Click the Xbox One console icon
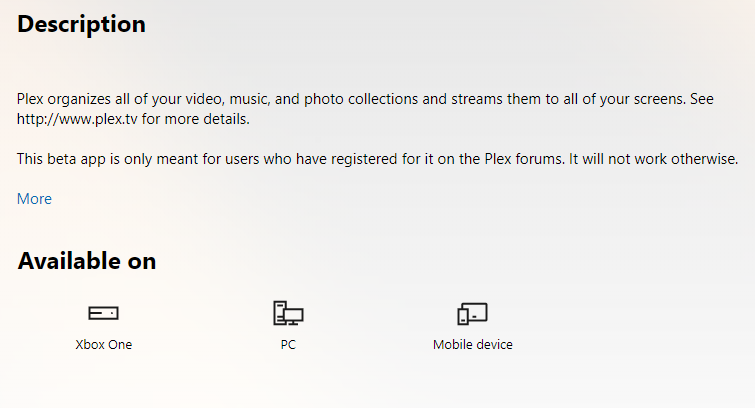The width and height of the screenshot is (755, 408). [x=103, y=314]
